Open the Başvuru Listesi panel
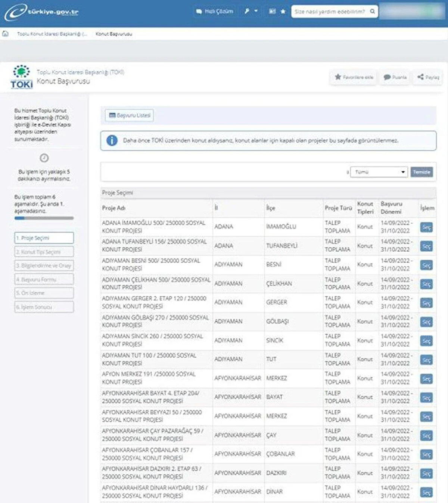The height and width of the screenshot is (503, 448). [x=129, y=115]
